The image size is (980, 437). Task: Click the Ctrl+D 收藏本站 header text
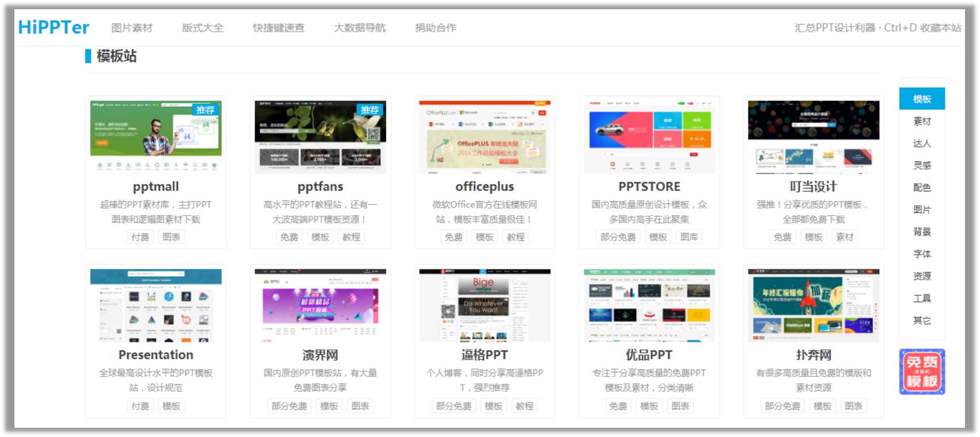click(x=922, y=28)
